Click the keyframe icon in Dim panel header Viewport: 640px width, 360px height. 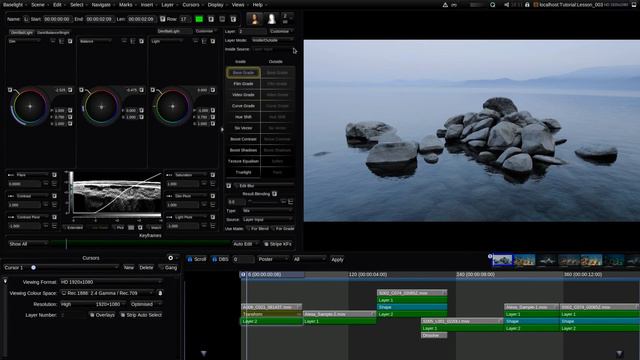pos(70,41)
